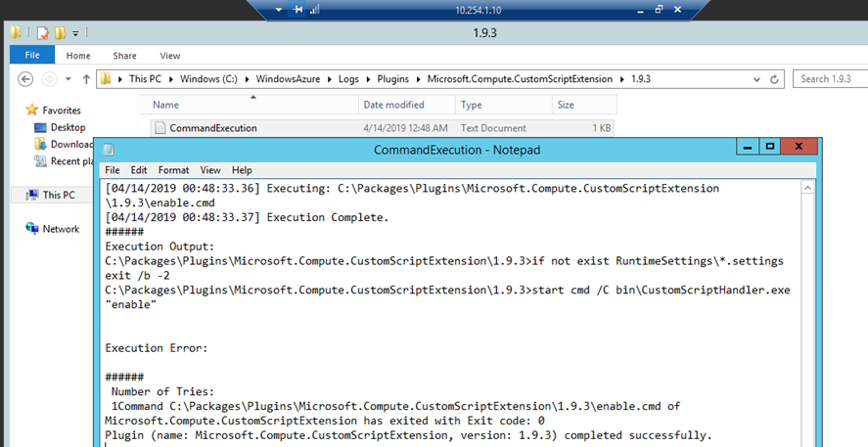Open Notepad View menu
Screen dimensions: 868x447
click(210, 170)
